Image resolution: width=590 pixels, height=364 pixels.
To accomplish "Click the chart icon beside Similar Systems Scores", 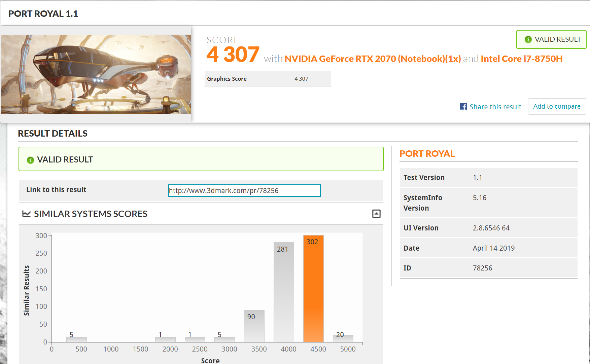I will [x=26, y=214].
